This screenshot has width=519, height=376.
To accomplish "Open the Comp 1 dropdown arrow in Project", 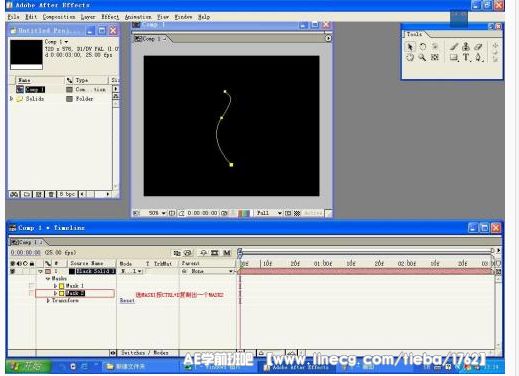I will click(66, 42).
